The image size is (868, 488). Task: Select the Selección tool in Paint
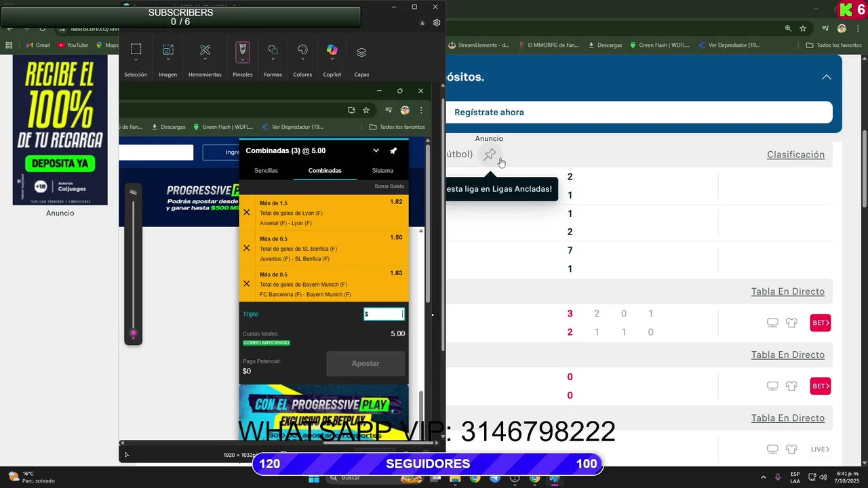tap(136, 49)
